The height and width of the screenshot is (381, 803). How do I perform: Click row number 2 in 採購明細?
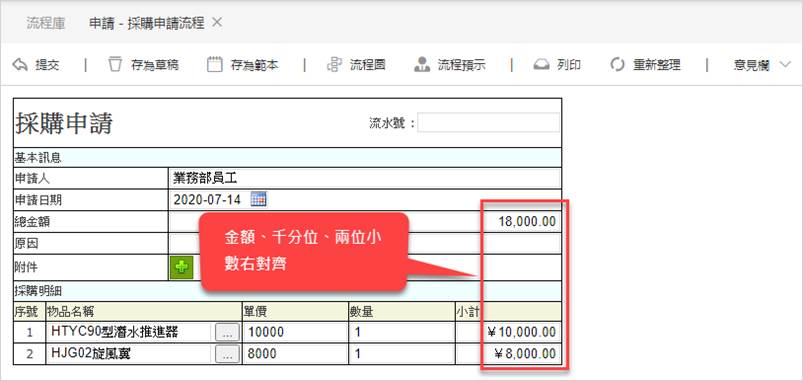click(x=30, y=354)
